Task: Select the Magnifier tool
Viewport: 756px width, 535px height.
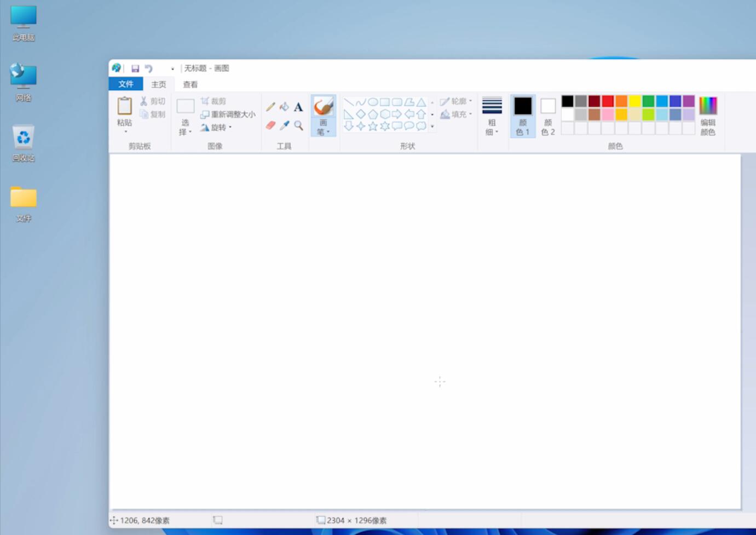Action: (x=298, y=125)
